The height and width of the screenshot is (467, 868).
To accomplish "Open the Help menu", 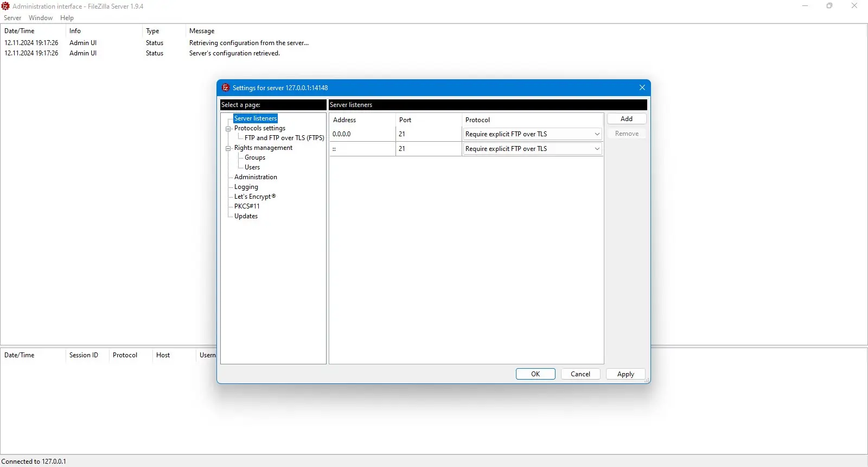I will click(67, 18).
